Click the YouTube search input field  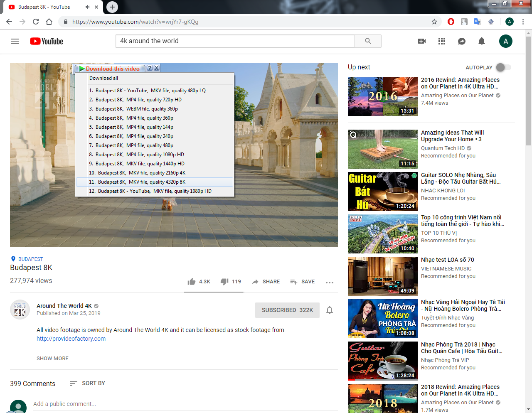(235, 41)
